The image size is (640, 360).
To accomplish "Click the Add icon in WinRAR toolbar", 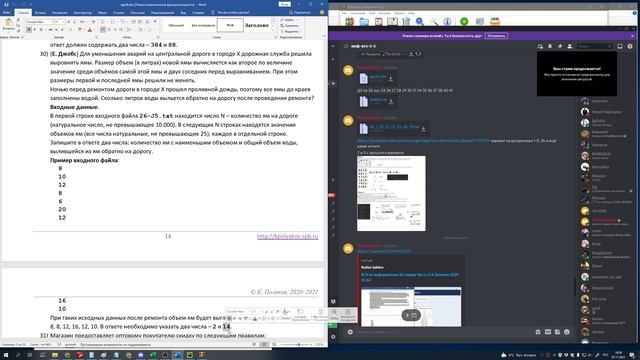I will [x=349, y=22].
